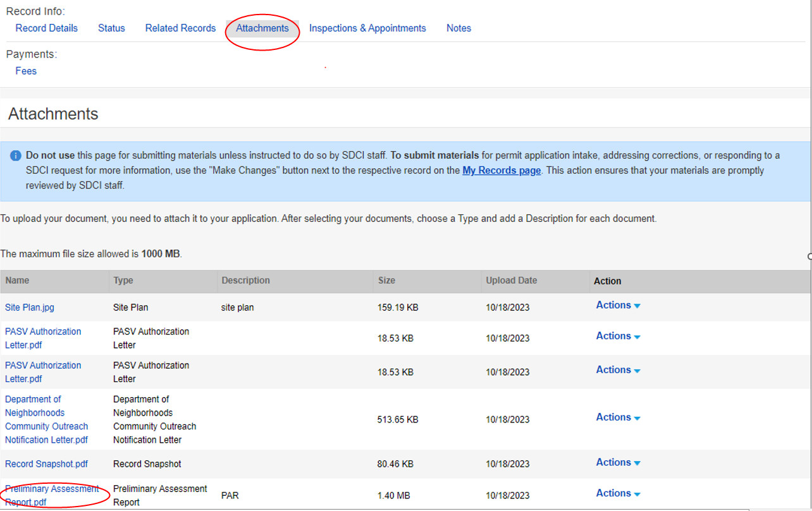Image resolution: width=812 pixels, height=511 pixels.
Task: Open the Department of Neighborhoods Community Outreach Notification Letter
Action: point(46,419)
